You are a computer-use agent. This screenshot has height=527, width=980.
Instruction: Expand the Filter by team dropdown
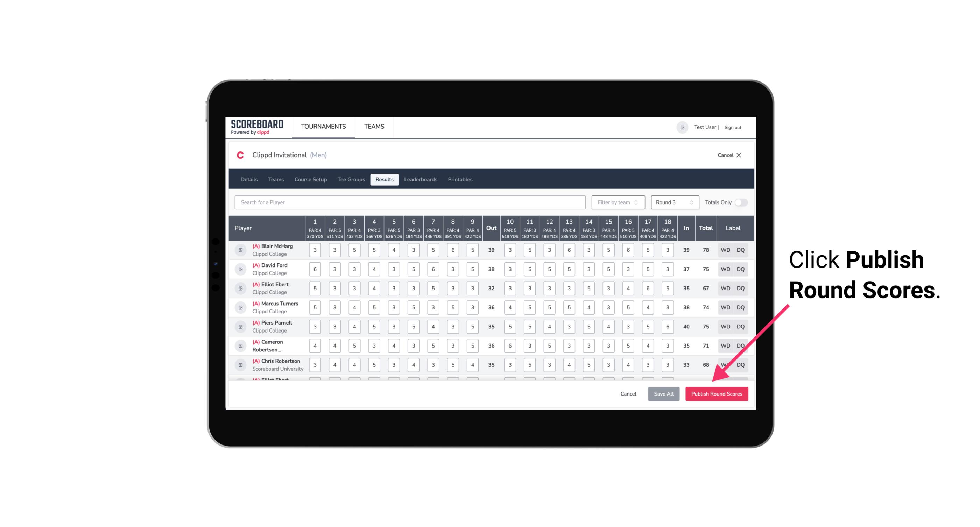pos(617,202)
